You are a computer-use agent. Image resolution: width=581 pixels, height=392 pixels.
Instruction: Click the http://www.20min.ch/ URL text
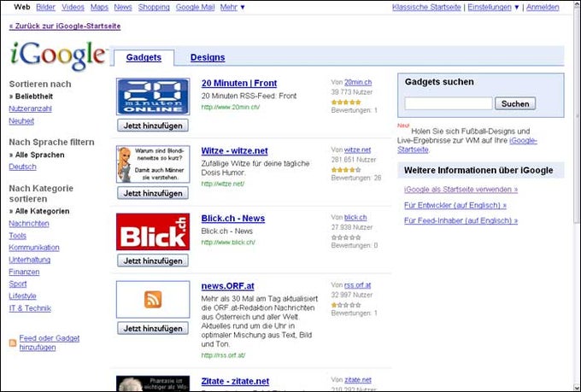[231, 107]
